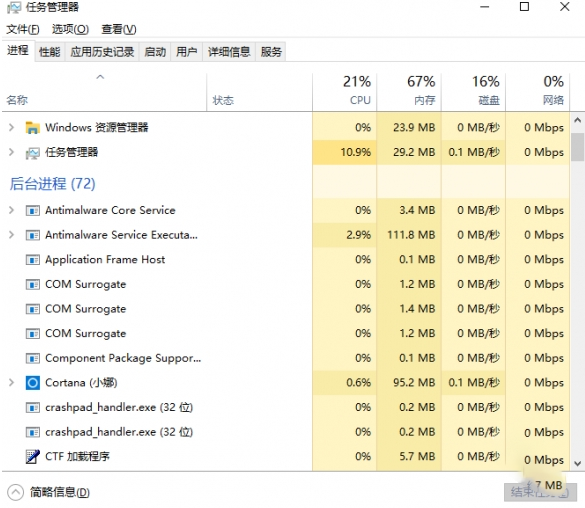Select the Cortana (小娜) circle icon
Image resolution: width=585 pixels, height=508 pixels.
(x=32, y=383)
